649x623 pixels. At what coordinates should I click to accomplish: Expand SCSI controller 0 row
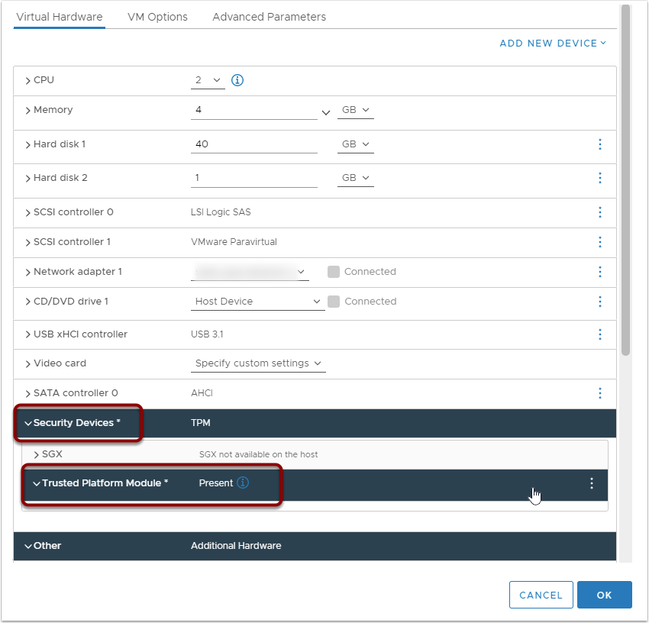click(28, 212)
